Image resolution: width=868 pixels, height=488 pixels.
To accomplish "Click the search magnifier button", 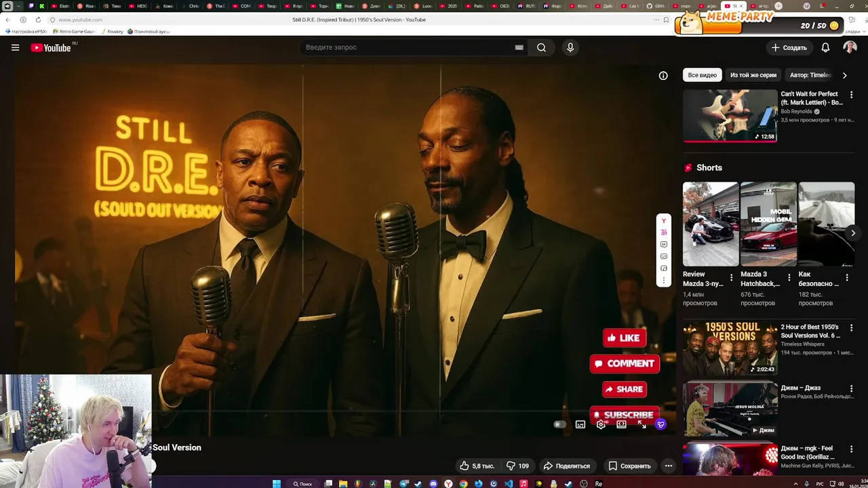I will [541, 47].
